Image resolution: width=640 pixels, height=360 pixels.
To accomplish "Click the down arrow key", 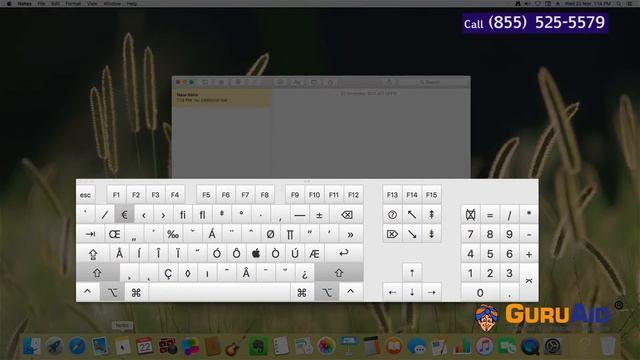I will click(x=412, y=292).
